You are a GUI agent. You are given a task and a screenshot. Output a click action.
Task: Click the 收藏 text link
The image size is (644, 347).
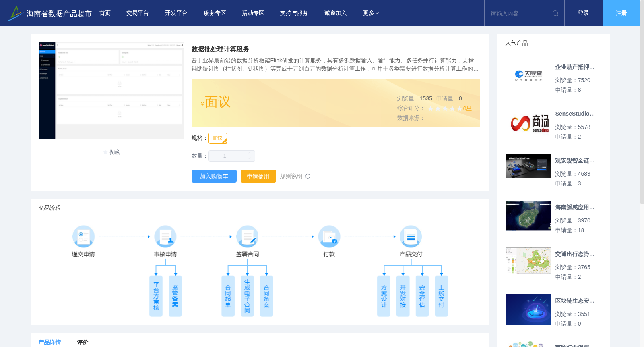point(114,152)
